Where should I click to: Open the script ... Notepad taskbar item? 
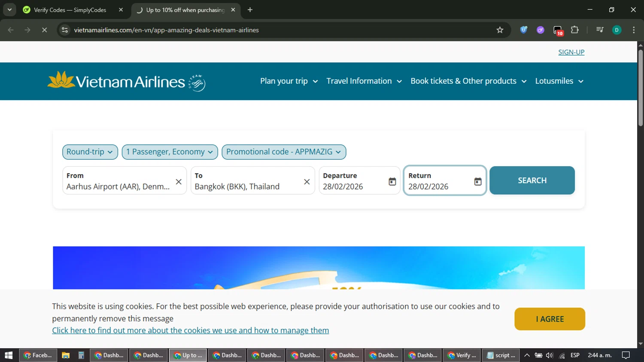(501, 355)
